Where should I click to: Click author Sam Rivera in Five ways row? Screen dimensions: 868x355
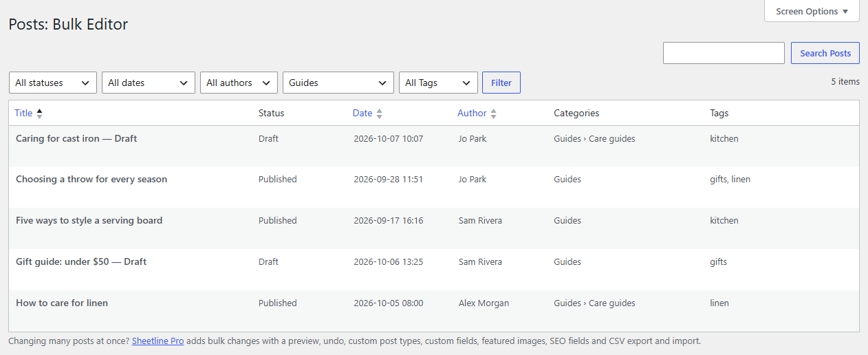[x=480, y=220]
